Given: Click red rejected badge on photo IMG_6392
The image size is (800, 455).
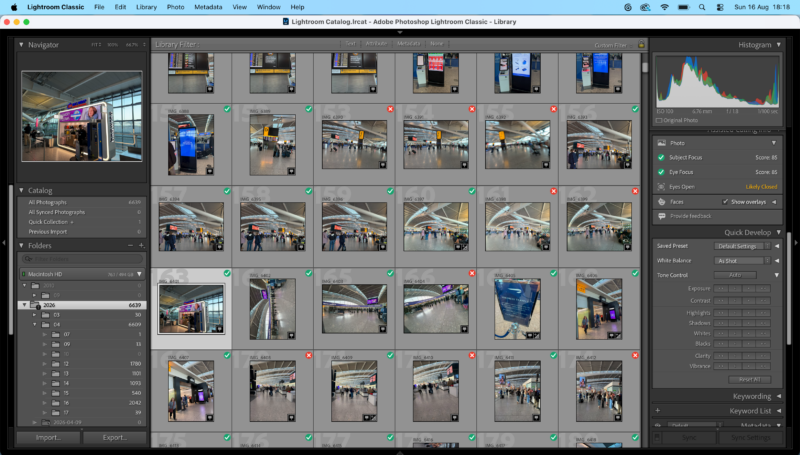Looking at the screenshot, I should [x=554, y=109].
